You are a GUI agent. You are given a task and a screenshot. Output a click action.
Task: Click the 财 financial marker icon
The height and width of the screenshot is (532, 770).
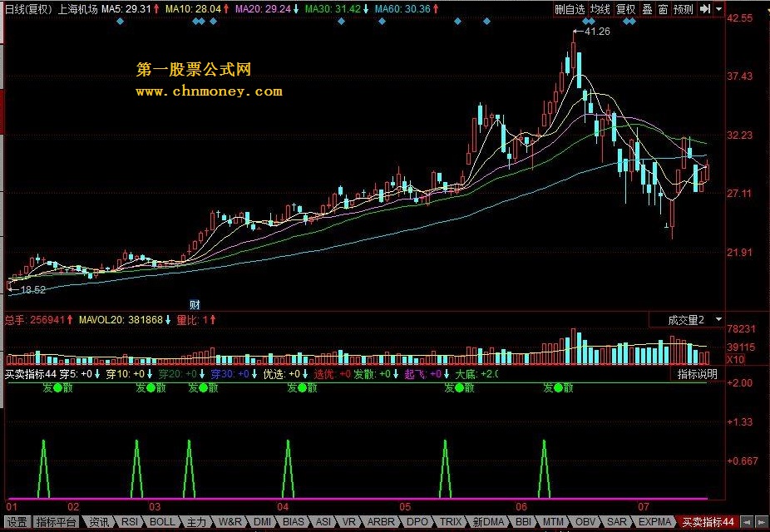tap(195, 305)
